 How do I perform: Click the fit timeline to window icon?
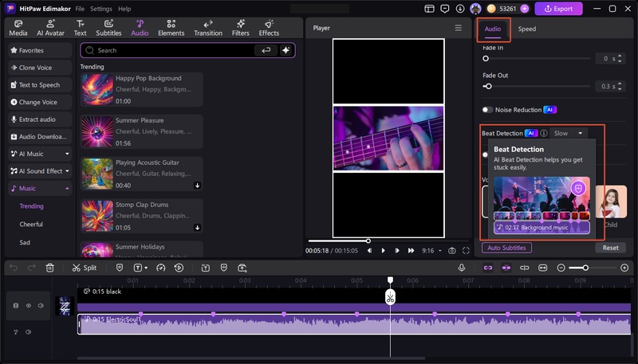pyautogui.click(x=542, y=268)
